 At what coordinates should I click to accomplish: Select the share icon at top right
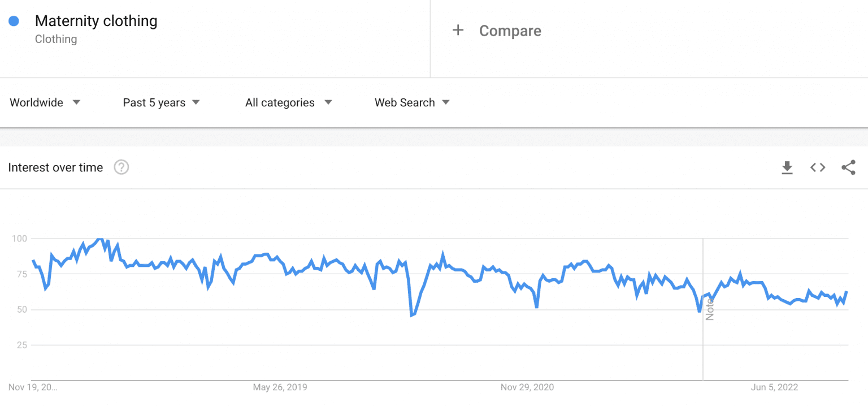click(848, 167)
